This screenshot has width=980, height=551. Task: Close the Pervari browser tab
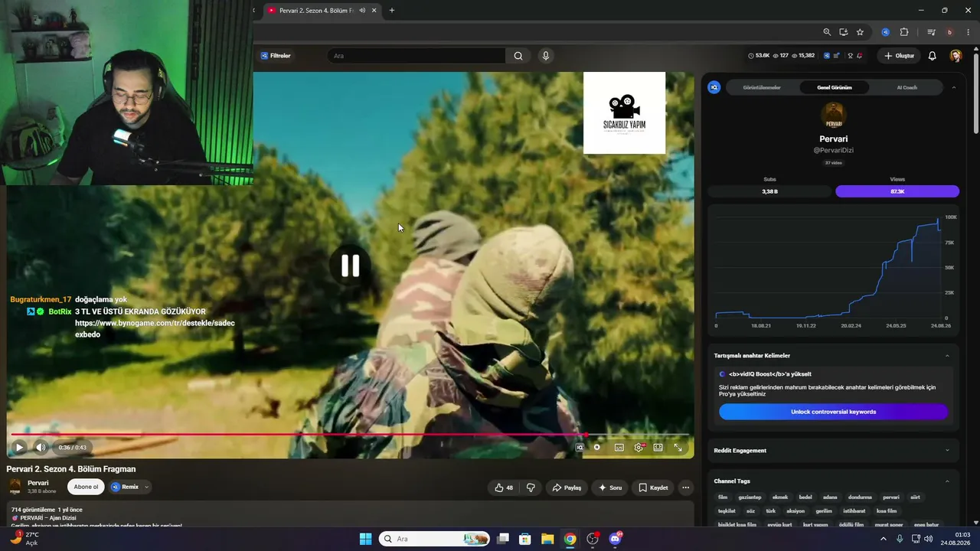pyautogui.click(x=374, y=11)
